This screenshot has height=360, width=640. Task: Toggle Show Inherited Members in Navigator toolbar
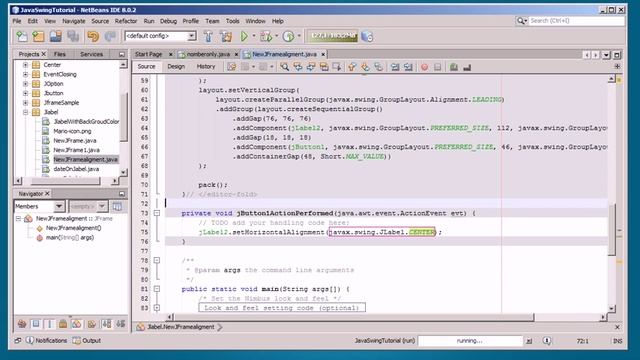pyautogui.click(x=22, y=324)
